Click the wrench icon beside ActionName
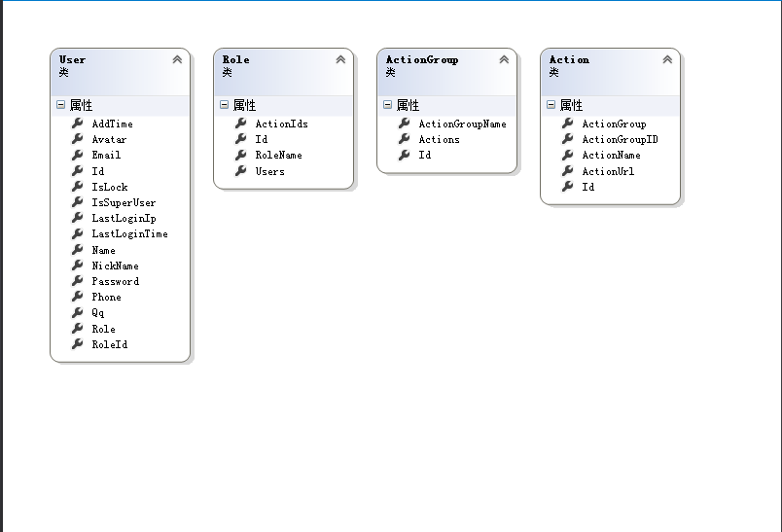782x532 pixels. (x=568, y=155)
